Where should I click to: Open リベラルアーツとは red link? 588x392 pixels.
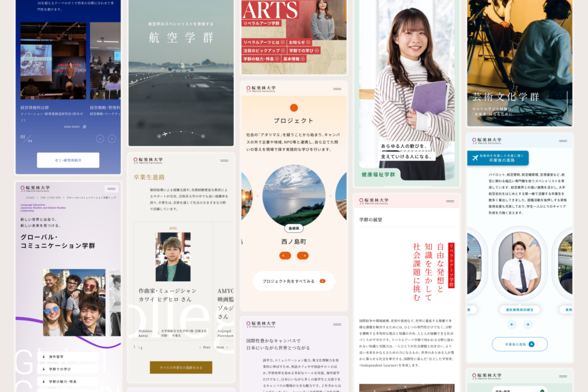pos(264,42)
